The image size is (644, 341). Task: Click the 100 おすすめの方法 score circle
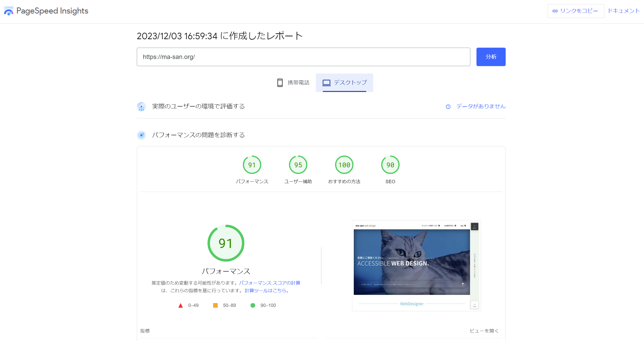click(344, 165)
